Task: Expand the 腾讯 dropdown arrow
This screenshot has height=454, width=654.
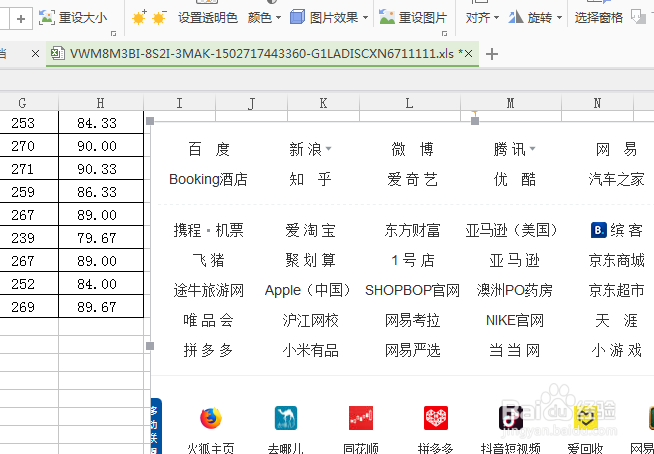Action: coord(533,148)
